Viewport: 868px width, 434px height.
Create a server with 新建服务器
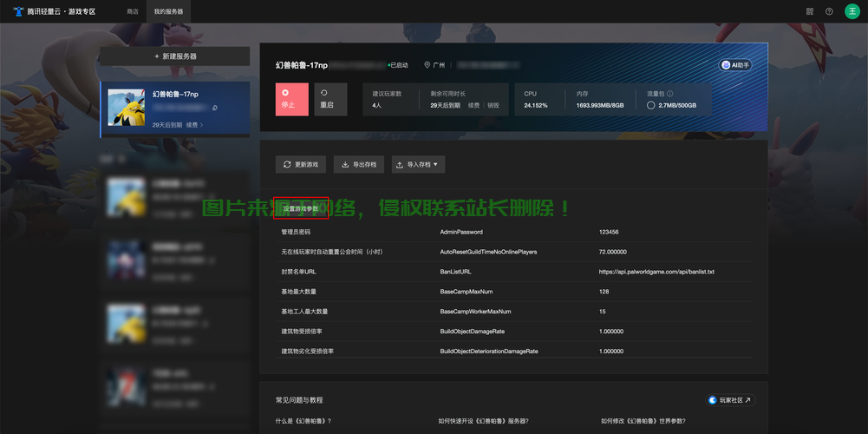click(x=175, y=56)
